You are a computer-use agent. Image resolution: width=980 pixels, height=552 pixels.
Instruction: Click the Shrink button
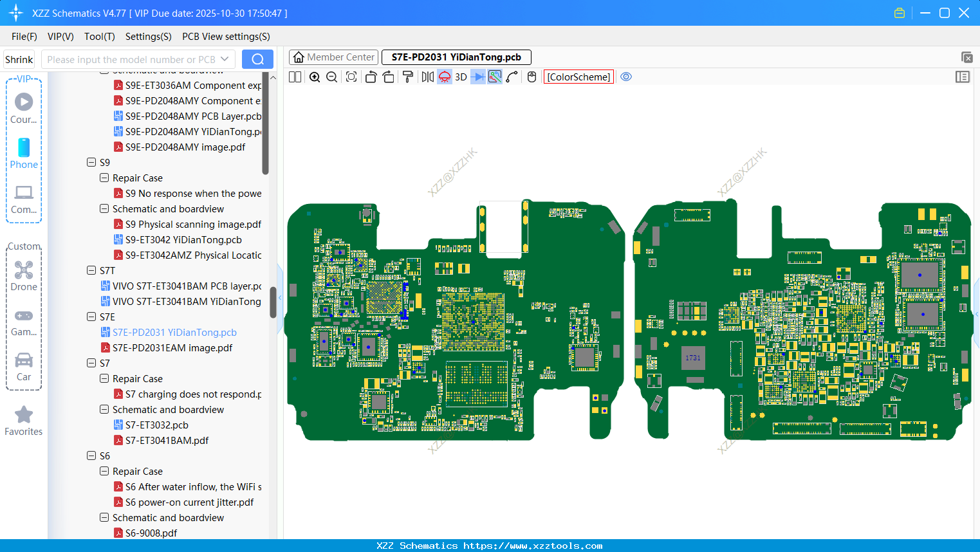(19, 59)
